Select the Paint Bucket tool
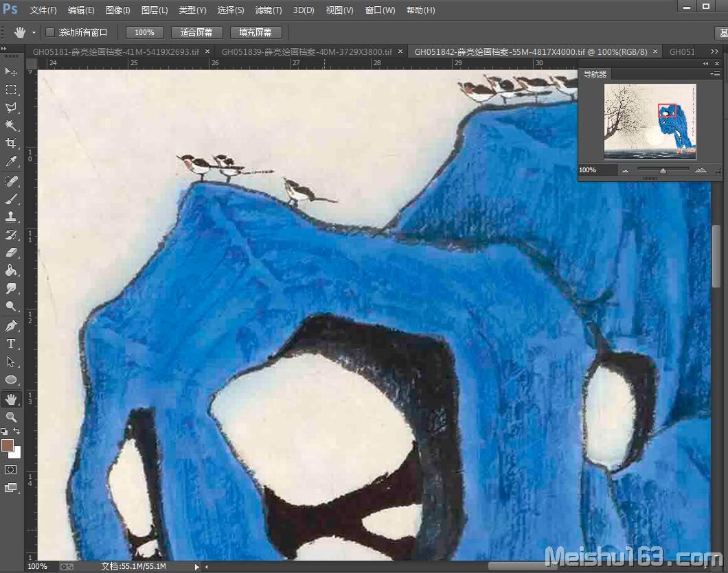Viewport: 728px width, 573px height. 11,270
